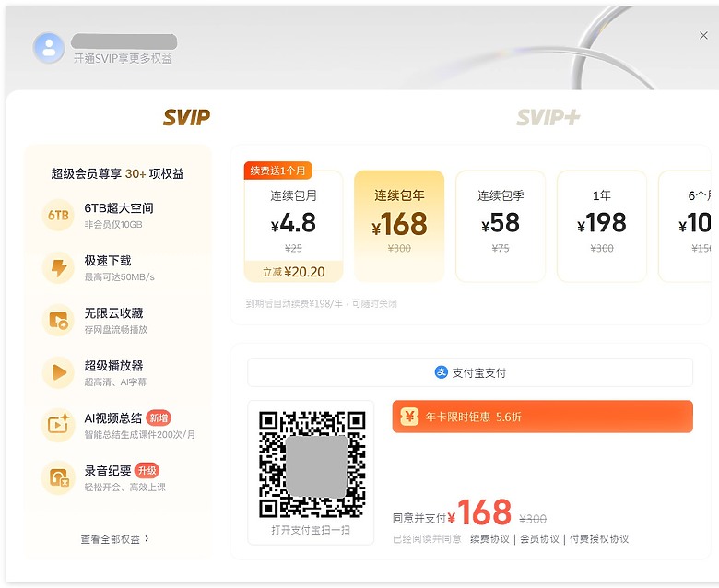Viewport: 719px width, 588px height.
Task: Click the 新增 badge beside AI视频总结
Action: coord(159,418)
